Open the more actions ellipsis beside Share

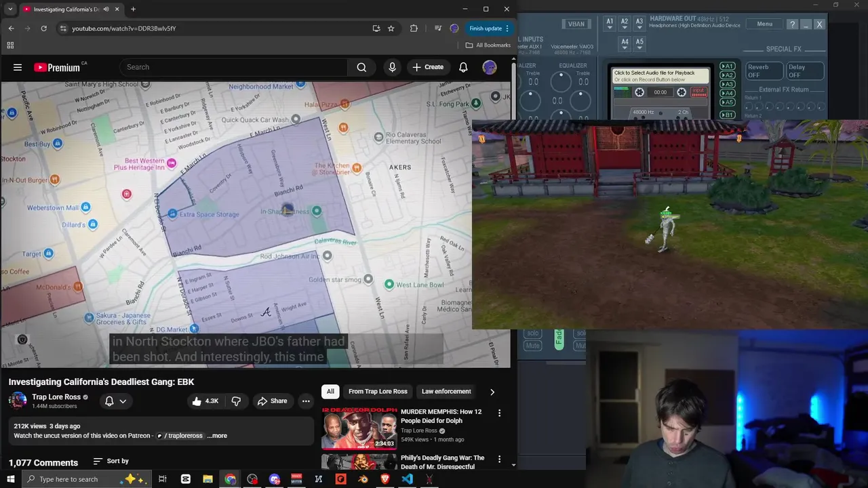click(x=306, y=401)
